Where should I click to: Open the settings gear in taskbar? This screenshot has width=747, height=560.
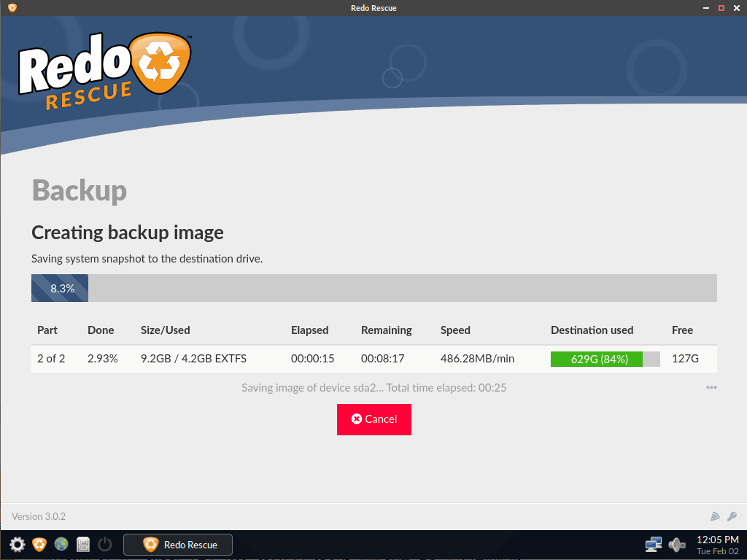(18, 544)
